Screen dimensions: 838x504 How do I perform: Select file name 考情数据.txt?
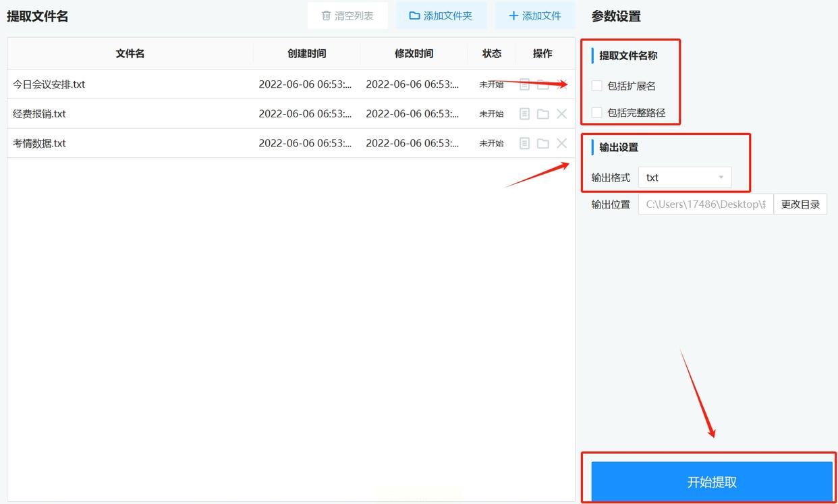tap(39, 143)
